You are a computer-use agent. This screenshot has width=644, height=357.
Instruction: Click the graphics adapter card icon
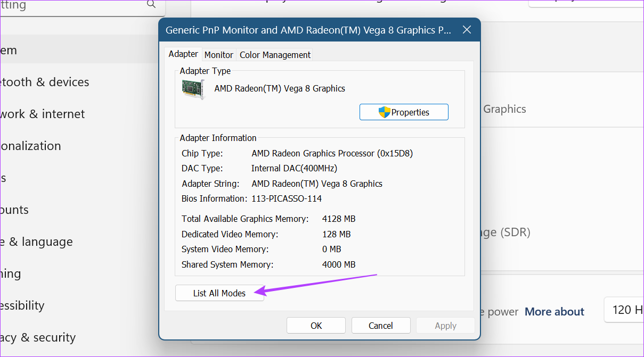(193, 89)
